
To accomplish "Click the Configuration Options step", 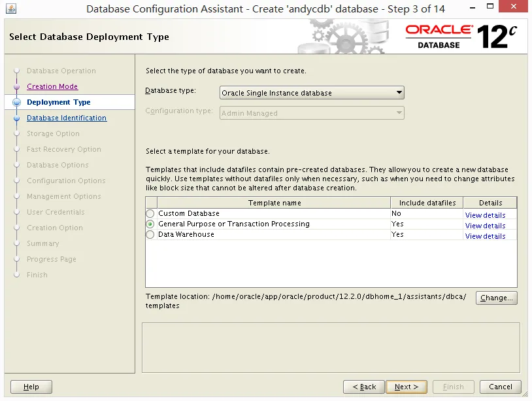I will tap(66, 181).
